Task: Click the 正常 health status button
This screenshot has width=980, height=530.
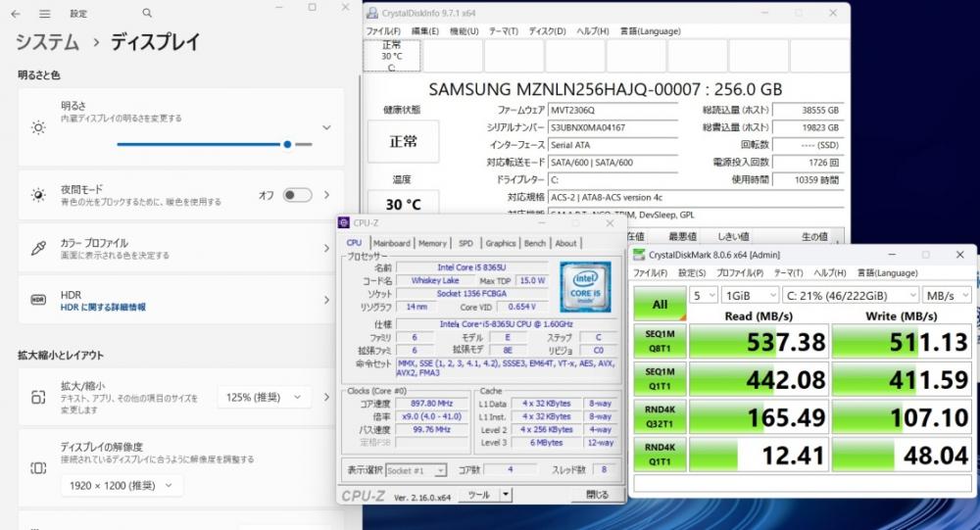Action: (403, 142)
